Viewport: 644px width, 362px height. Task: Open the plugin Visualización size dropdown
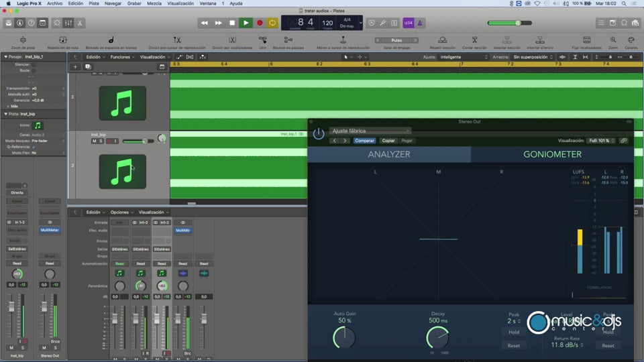tap(601, 141)
